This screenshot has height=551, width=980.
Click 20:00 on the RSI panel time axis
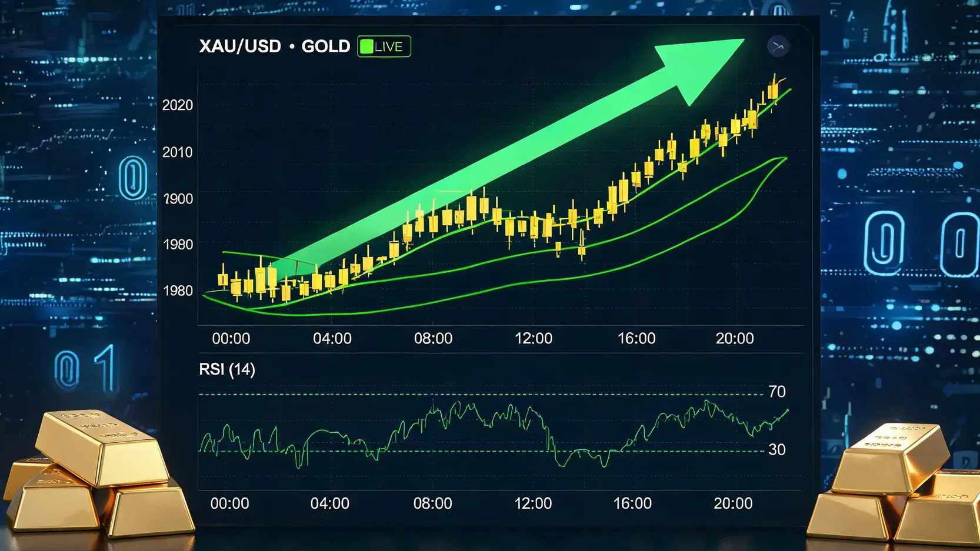tap(734, 504)
